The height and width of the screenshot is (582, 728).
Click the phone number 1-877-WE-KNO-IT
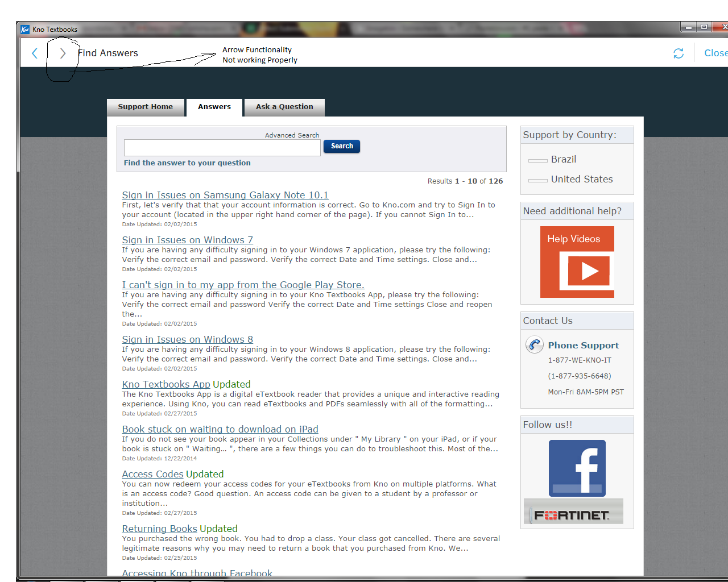pos(580,360)
